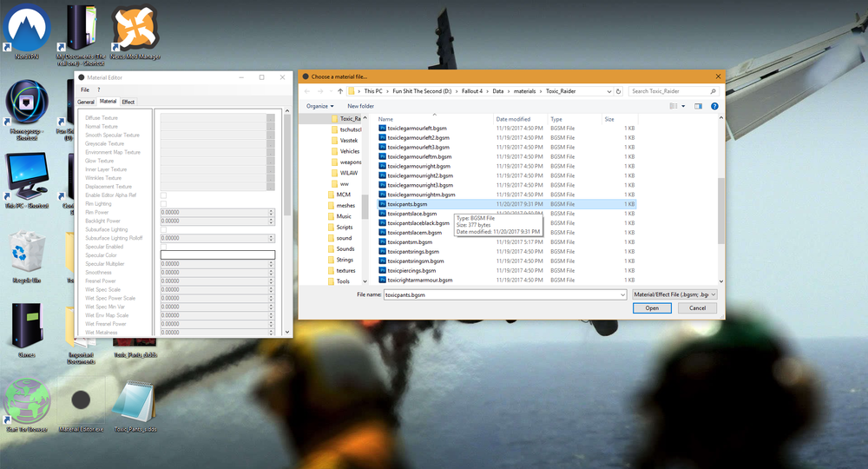This screenshot has height=469, width=868.
Task: Toggle the Rim Lighting checkbox
Action: [163, 204]
